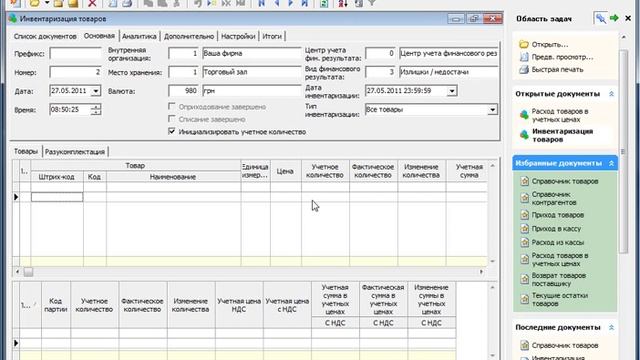
Task: Collapse Открытые документы section
Action: (x=611, y=94)
